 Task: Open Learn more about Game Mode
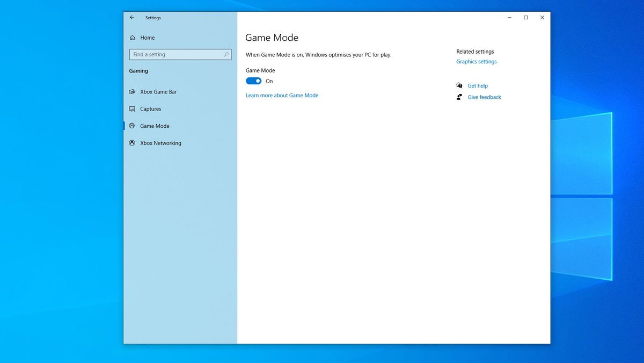(x=282, y=95)
